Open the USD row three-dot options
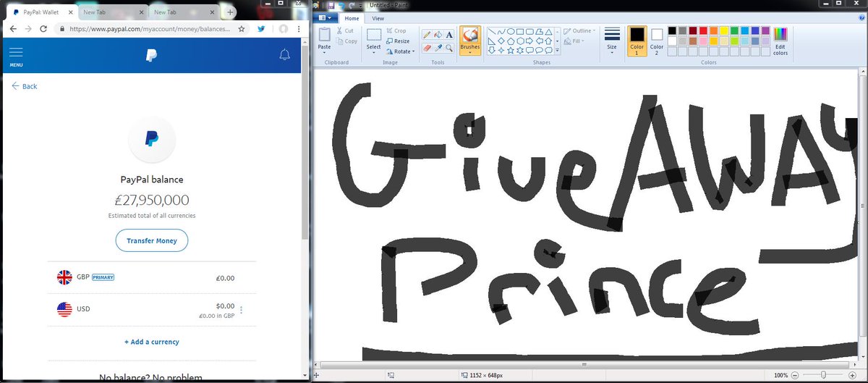The width and height of the screenshot is (868, 383). [x=242, y=311]
